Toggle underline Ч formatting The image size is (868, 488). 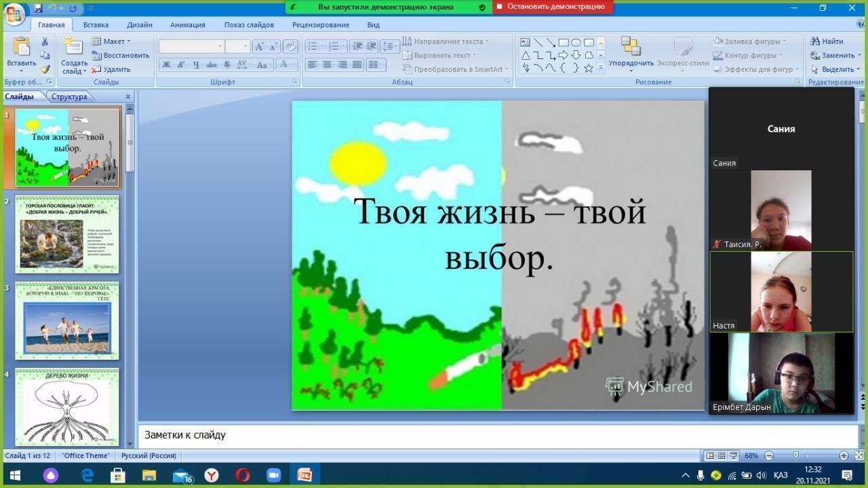(196, 64)
